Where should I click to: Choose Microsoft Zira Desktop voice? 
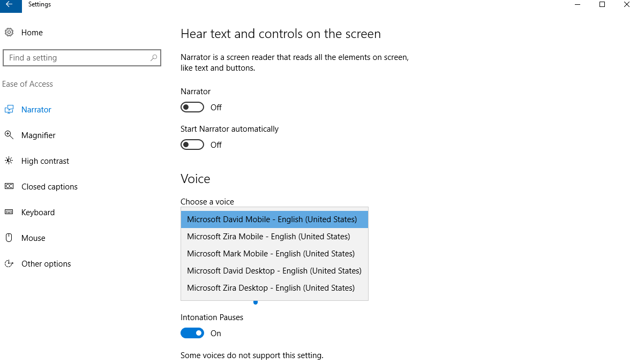tap(271, 288)
